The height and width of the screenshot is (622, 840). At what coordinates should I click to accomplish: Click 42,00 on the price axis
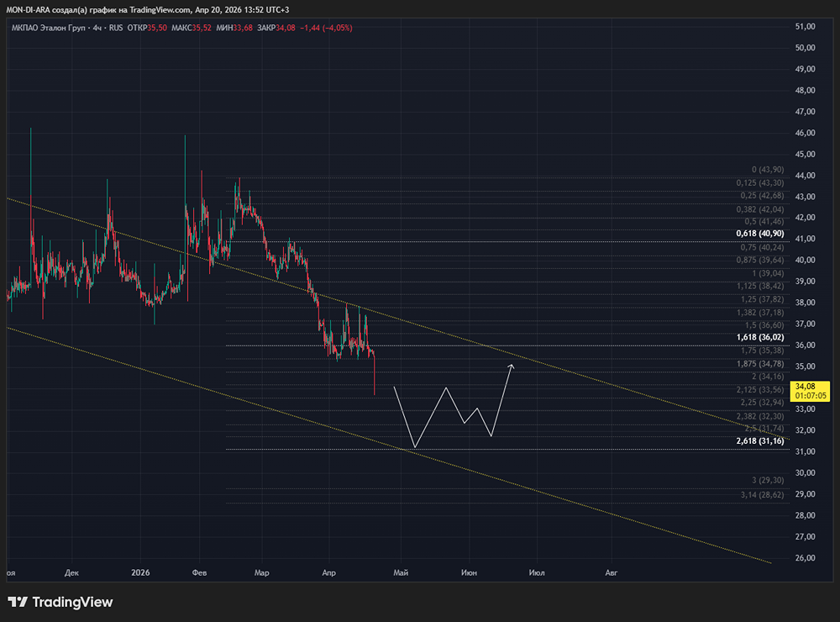click(806, 217)
